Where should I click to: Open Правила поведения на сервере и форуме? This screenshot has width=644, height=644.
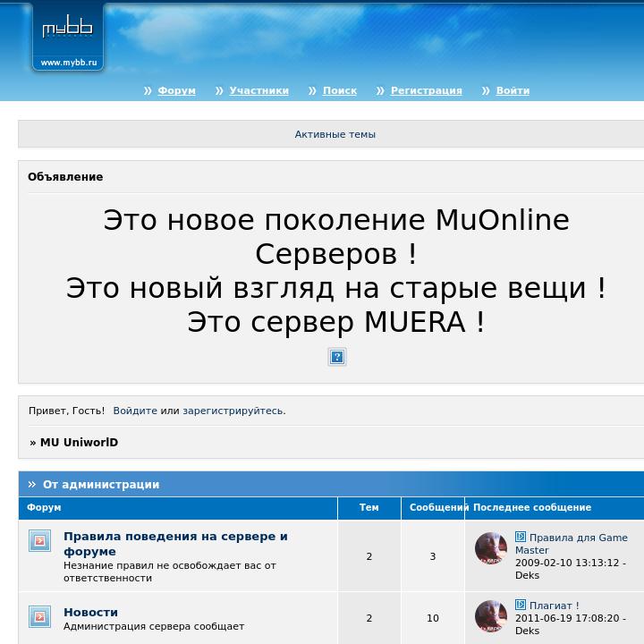pyautogui.click(x=176, y=544)
